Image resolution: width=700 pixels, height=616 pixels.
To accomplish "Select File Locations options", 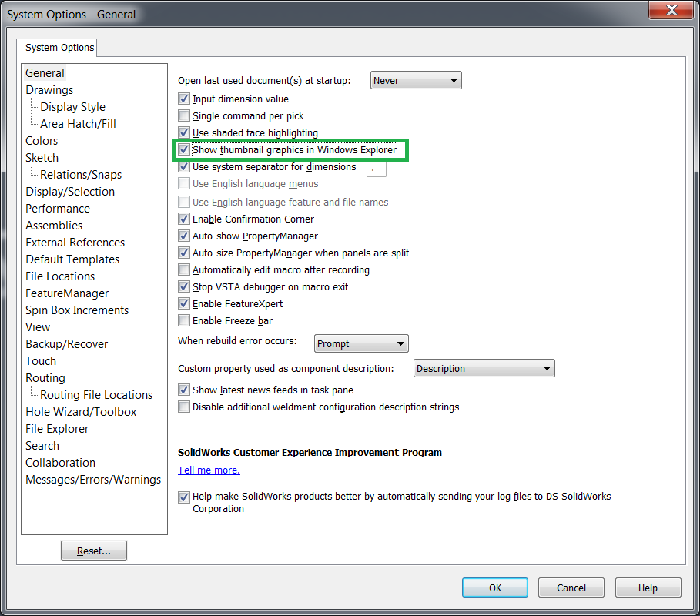I will pyautogui.click(x=60, y=276).
